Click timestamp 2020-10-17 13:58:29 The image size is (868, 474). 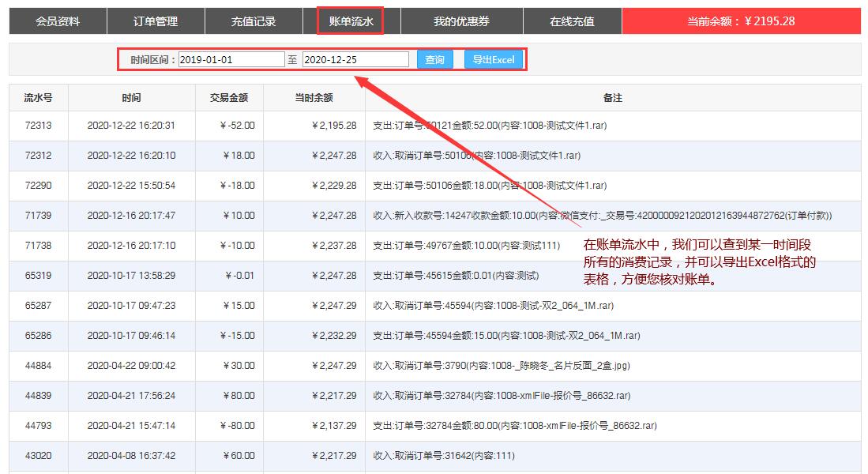point(131,275)
